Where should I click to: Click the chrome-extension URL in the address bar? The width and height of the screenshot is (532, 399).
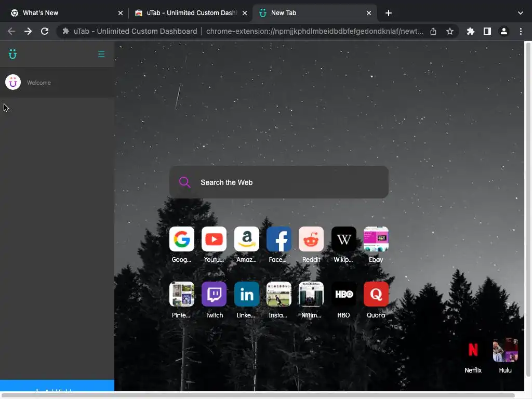pos(314,31)
